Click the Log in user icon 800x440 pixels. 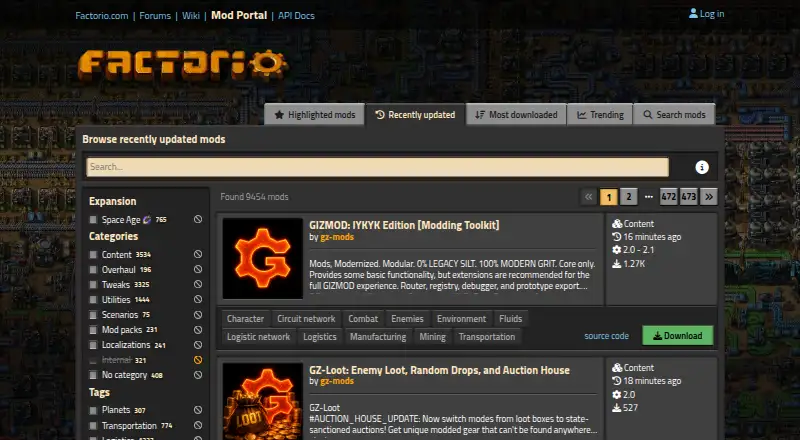click(x=693, y=13)
